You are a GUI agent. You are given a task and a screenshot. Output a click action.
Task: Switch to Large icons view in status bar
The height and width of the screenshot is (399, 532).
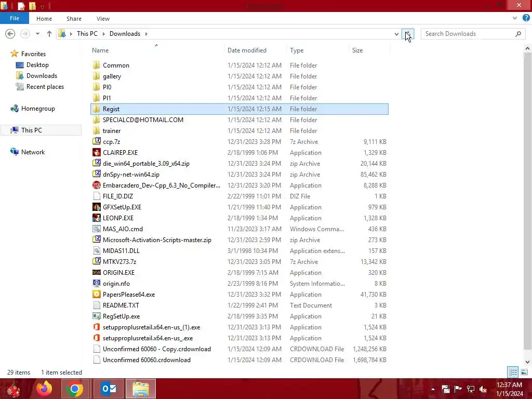coord(524,372)
